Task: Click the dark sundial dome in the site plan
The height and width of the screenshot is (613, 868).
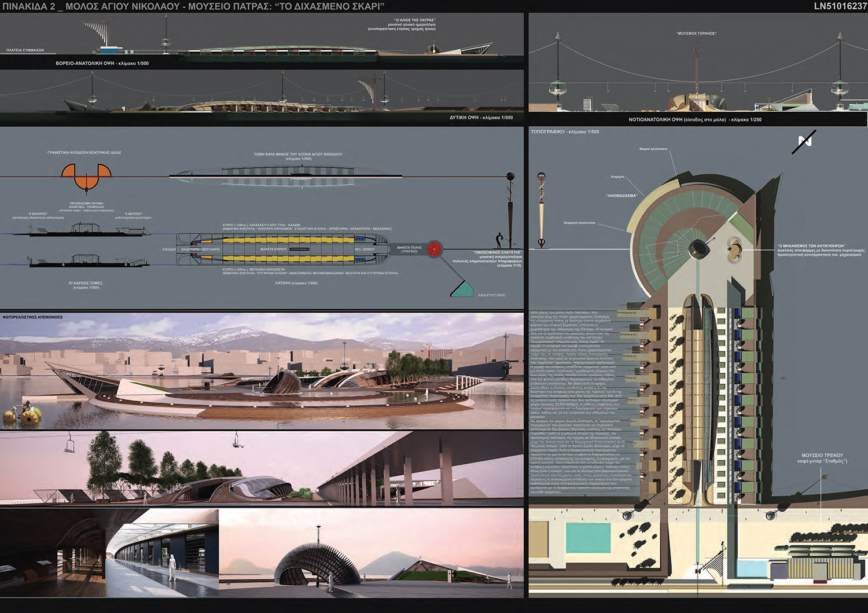Action: 698,248
